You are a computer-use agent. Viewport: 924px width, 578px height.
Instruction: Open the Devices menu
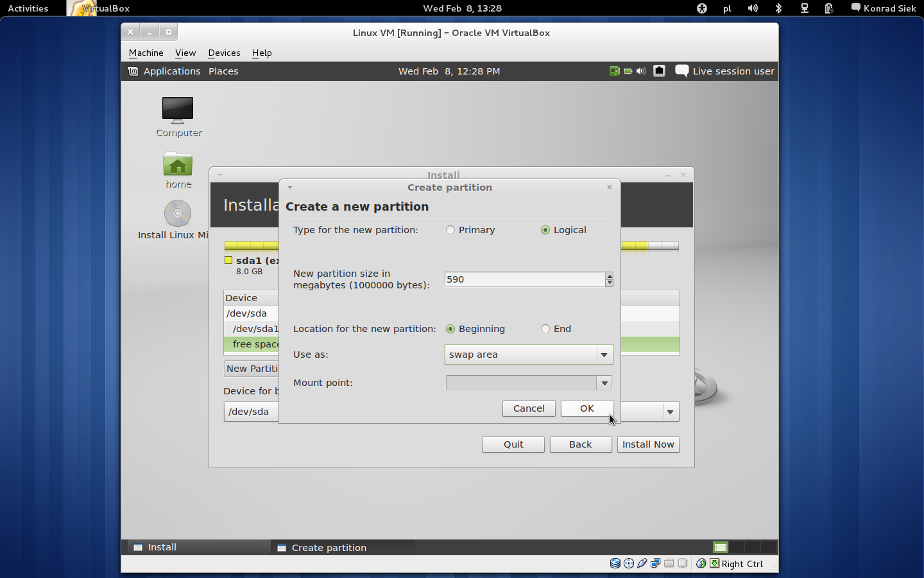click(224, 53)
